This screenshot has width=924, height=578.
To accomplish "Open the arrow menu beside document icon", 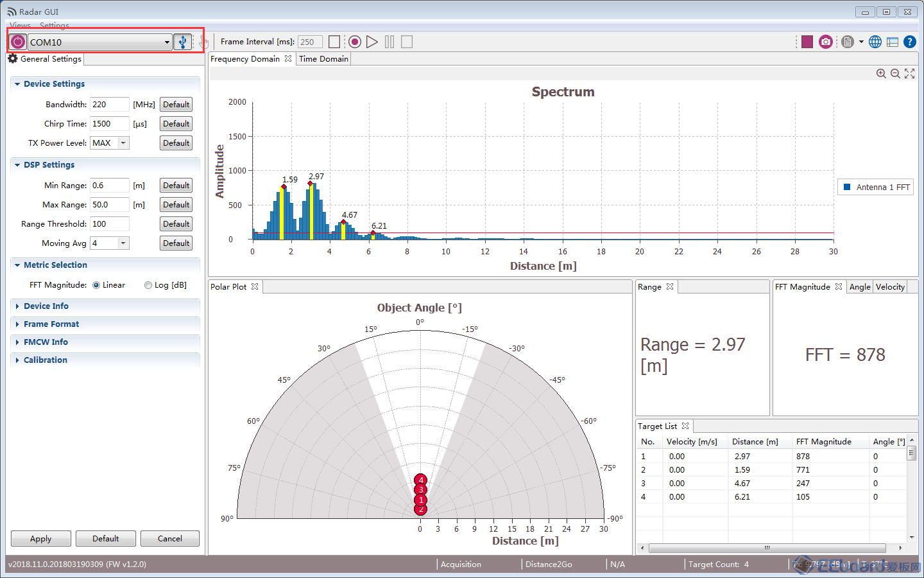I will [x=861, y=42].
